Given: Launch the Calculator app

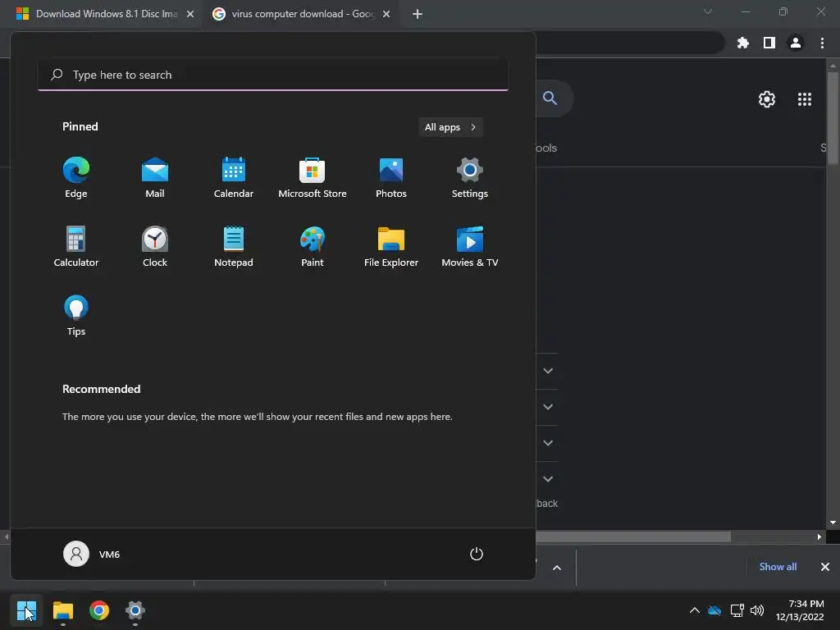Looking at the screenshot, I should coord(76,246).
